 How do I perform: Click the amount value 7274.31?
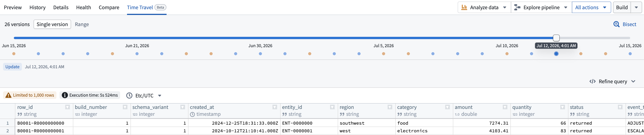pyautogui.click(x=482, y=123)
